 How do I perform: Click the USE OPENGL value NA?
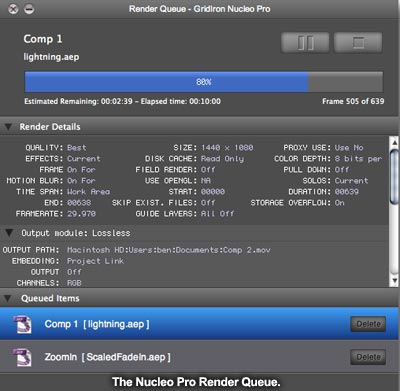[206, 181]
